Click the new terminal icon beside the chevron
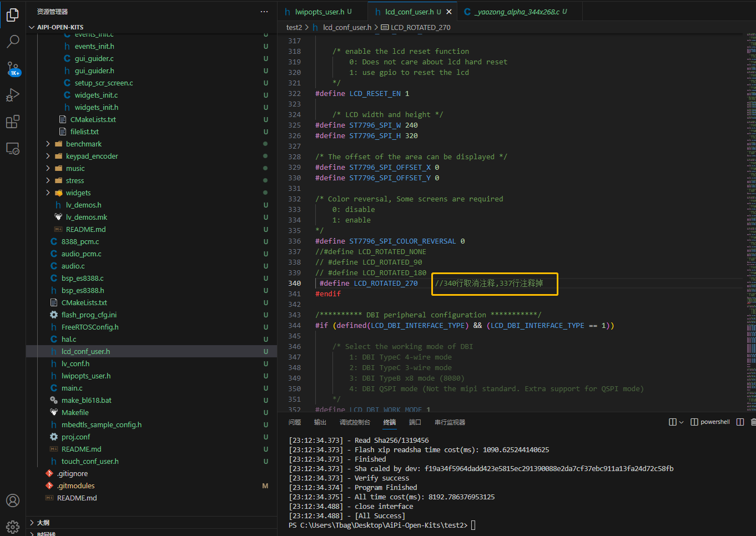Viewport: 756px width, 536px height. (x=673, y=422)
